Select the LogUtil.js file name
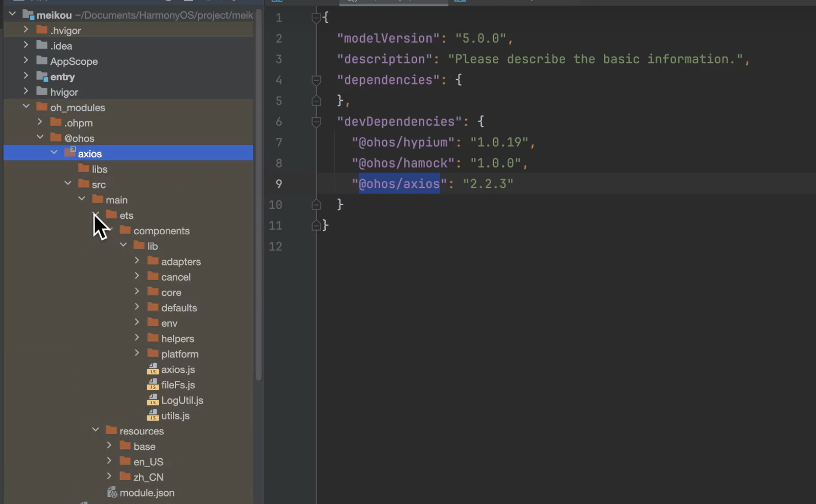Screen dimensions: 816x504 [182, 400]
